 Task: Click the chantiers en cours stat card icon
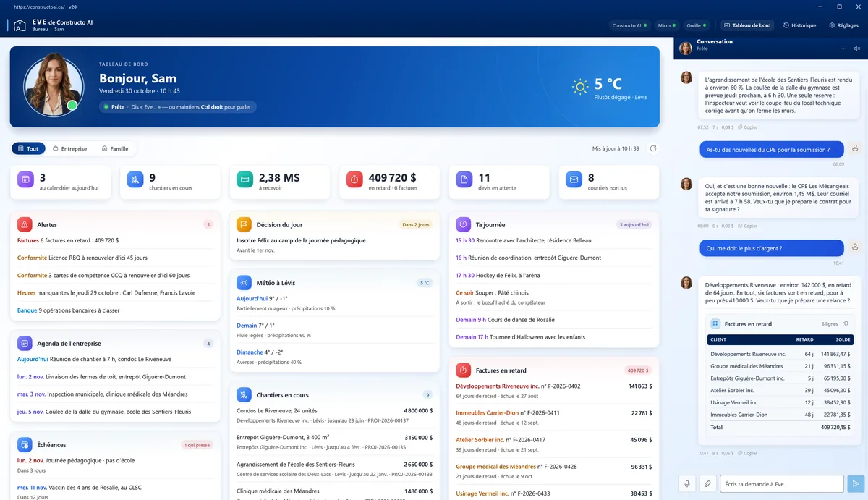[135, 179]
